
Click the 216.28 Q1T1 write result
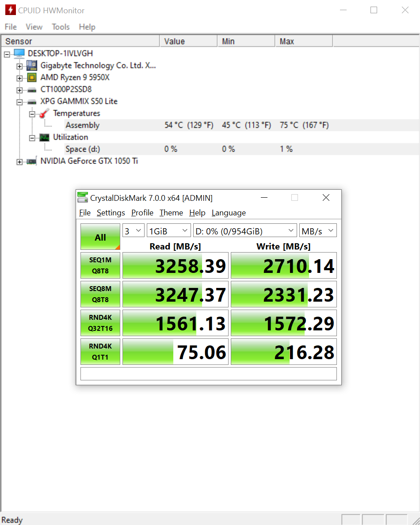click(x=284, y=352)
